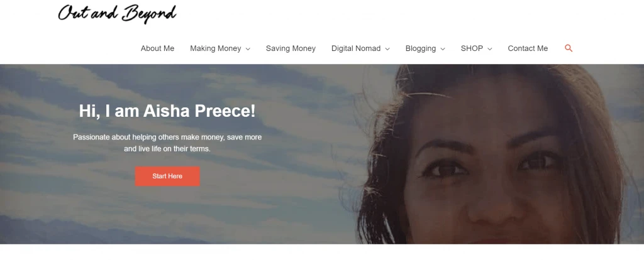Select the Digital Nomad menu label

[356, 48]
